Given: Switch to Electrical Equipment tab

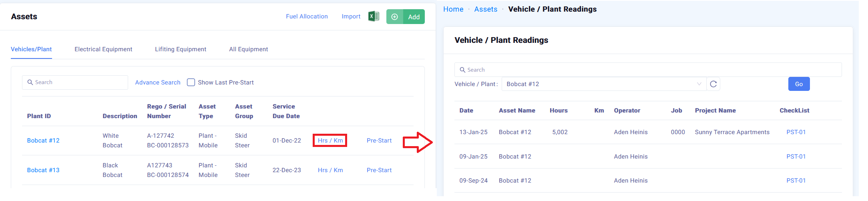Looking at the screenshot, I should tap(103, 49).
